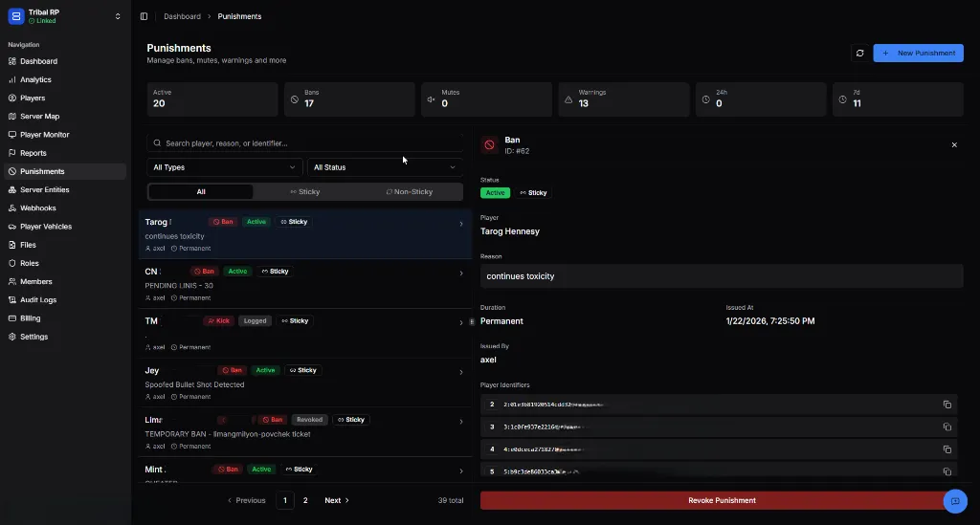Screen dimensions: 980x525
Task: Click the Dashboard breadcrumb link
Action: pyautogui.click(x=182, y=16)
